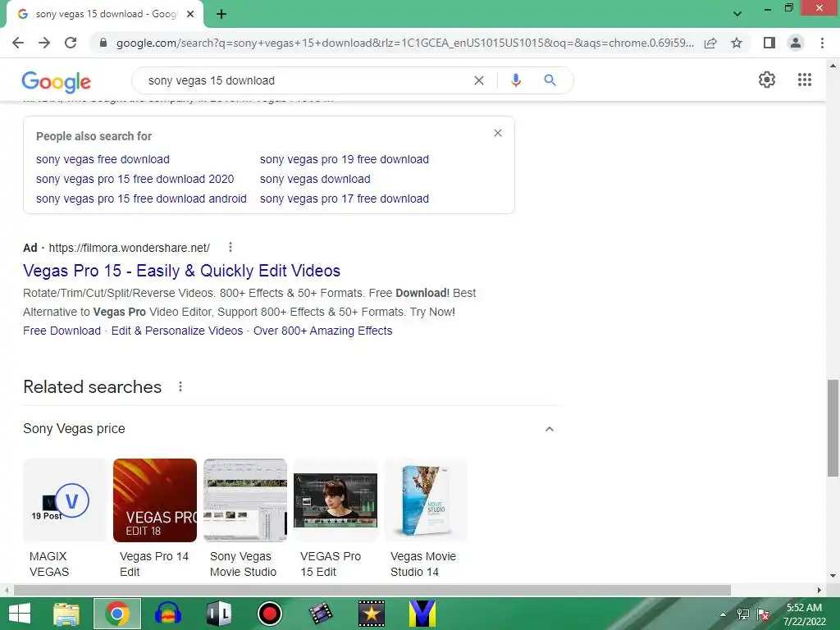Screen dimensions: 840x630
Task: Open Sony Vegas Movie Studio thumbnail
Action: [x=244, y=518]
